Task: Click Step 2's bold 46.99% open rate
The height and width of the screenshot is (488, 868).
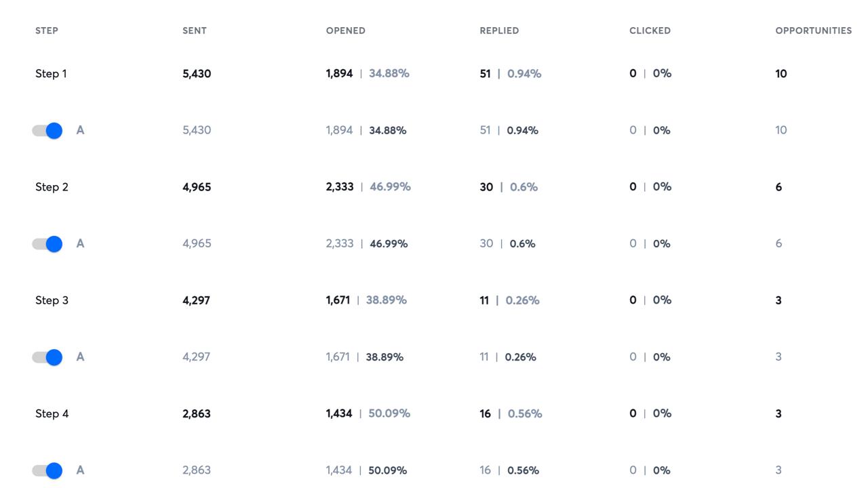Action: 390,187
